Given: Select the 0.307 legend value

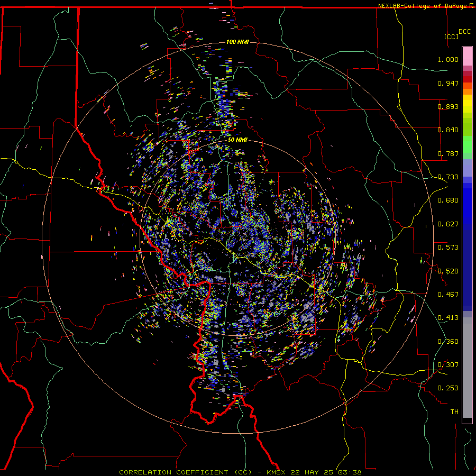Looking at the screenshot, I should 448,365.
